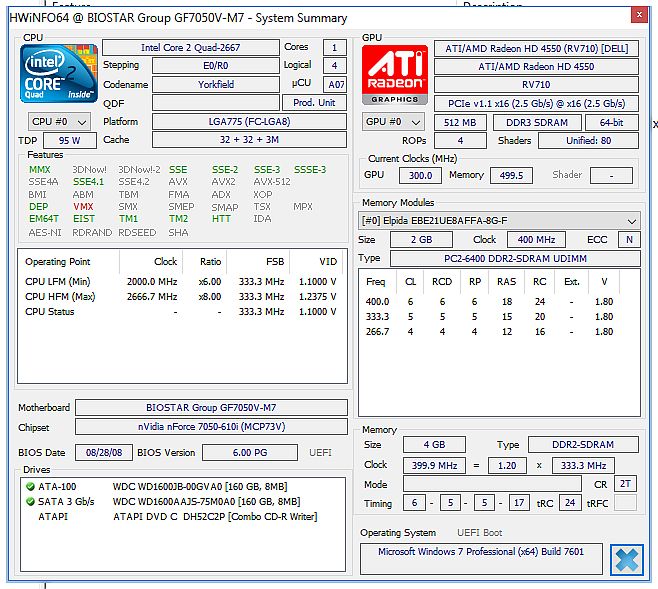Click the Prod. Unit button
658x589 pixels.
coord(315,103)
